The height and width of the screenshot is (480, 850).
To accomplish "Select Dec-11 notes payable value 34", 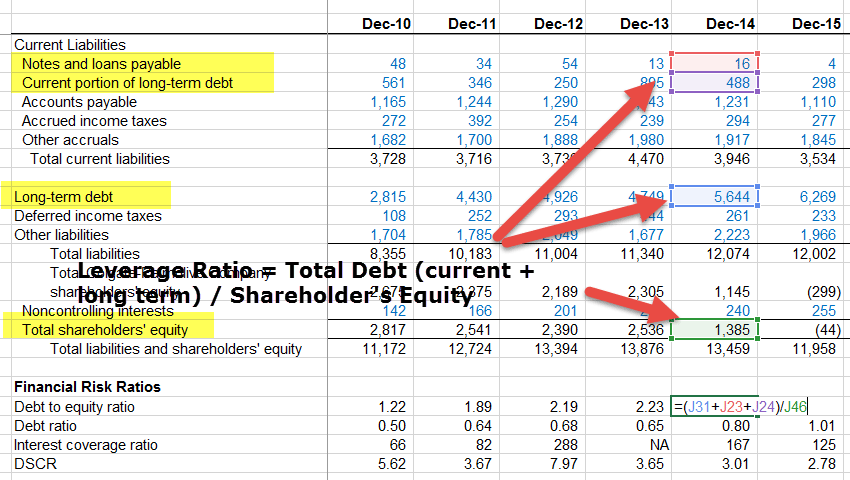I will [484, 63].
